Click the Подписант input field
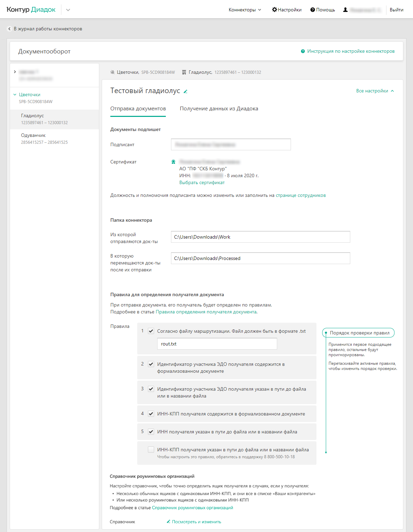Screen dimensions: 413x532 231,144
